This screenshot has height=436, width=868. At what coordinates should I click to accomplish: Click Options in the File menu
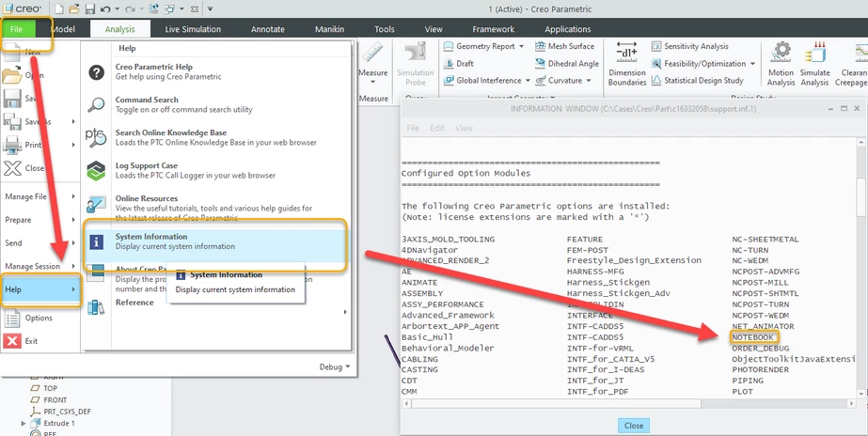click(40, 319)
